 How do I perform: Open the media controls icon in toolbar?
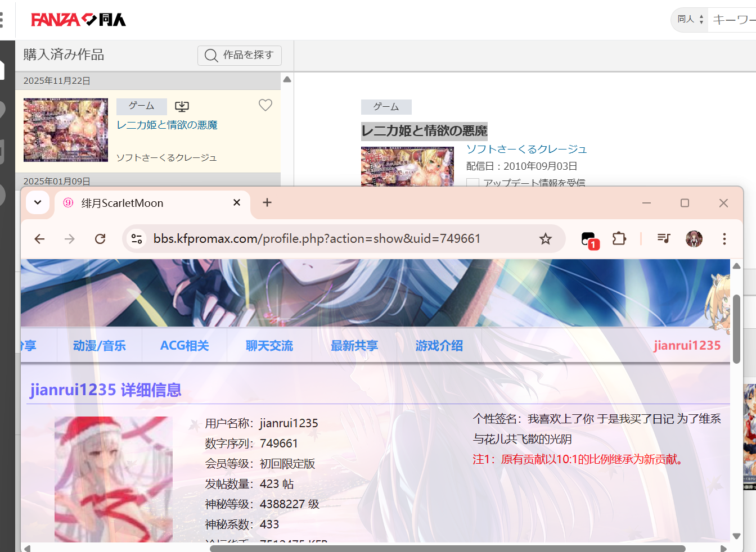[x=664, y=239]
